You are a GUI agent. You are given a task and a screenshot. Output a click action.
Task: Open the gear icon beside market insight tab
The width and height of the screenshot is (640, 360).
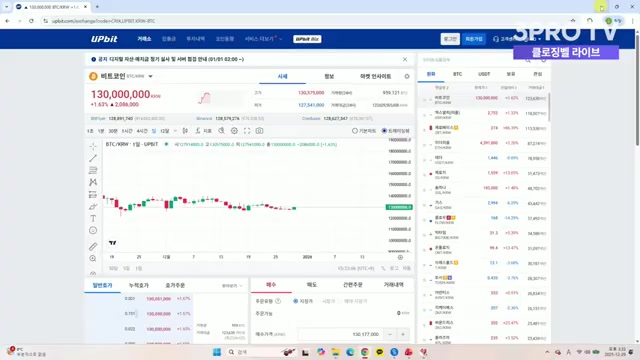click(x=407, y=76)
